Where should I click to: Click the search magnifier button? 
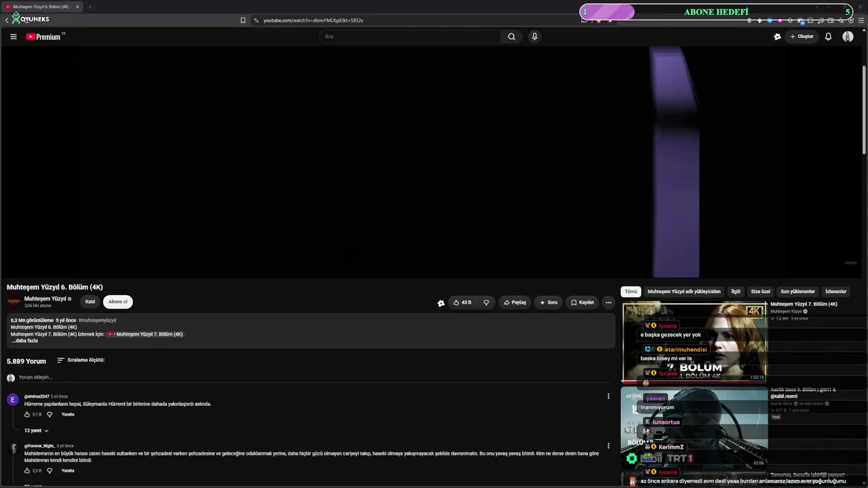pyautogui.click(x=511, y=37)
